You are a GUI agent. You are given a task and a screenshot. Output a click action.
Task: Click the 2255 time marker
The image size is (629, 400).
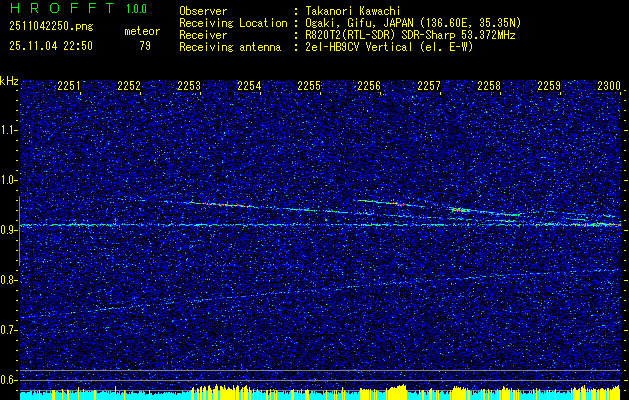(x=309, y=85)
